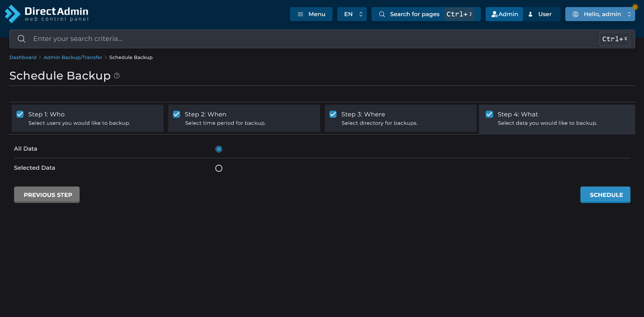Click the Search for pages magnifier icon
This screenshot has width=644, height=317.
click(x=382, y=14)
